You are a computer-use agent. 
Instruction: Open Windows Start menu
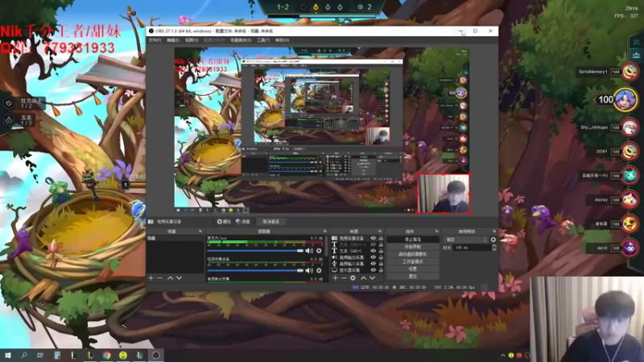[x=8, y=355]
